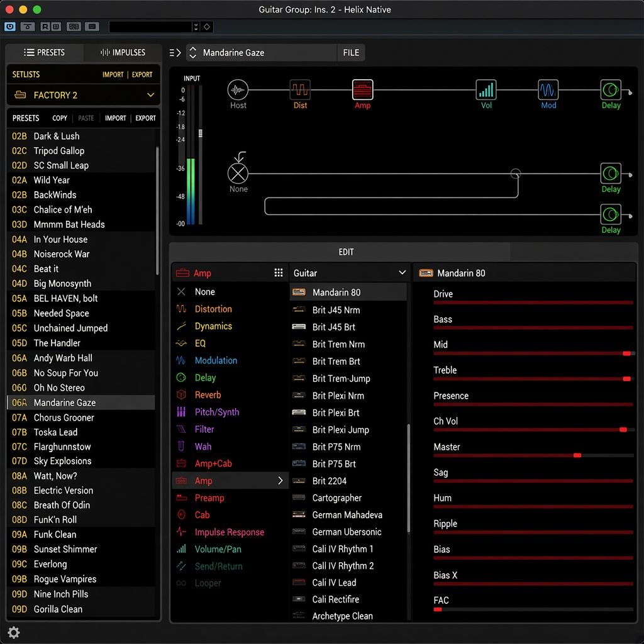Select the Vol block in signal chain
Image resolution: width=644 pixels, height=644 pixels.
pyautogui.click(x=486, y=90)
